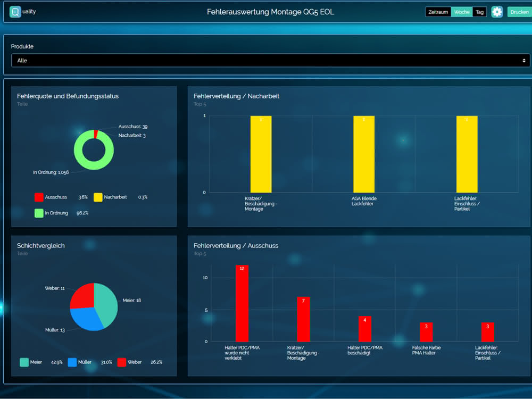This screenshot has width=532, height=399.
Task: Open the Produkte dropdown showing Alle
Action: point(270,61)
